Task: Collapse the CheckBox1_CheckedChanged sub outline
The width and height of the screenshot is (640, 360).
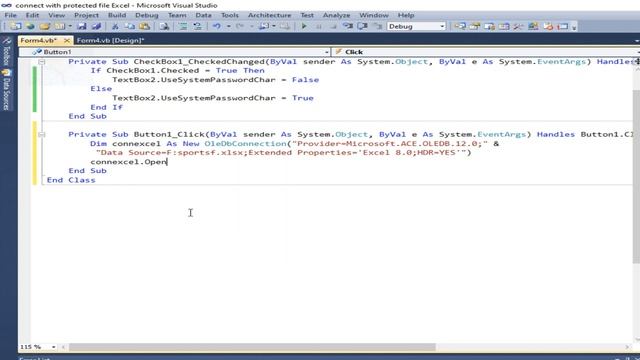Action: (42, 62)
